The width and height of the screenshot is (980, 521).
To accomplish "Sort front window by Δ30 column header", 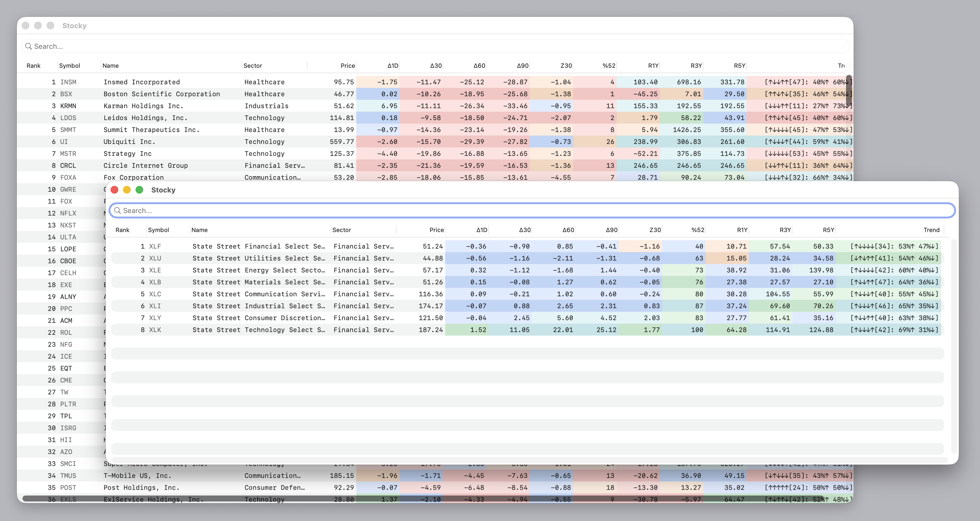I will (x=525, y=230).
